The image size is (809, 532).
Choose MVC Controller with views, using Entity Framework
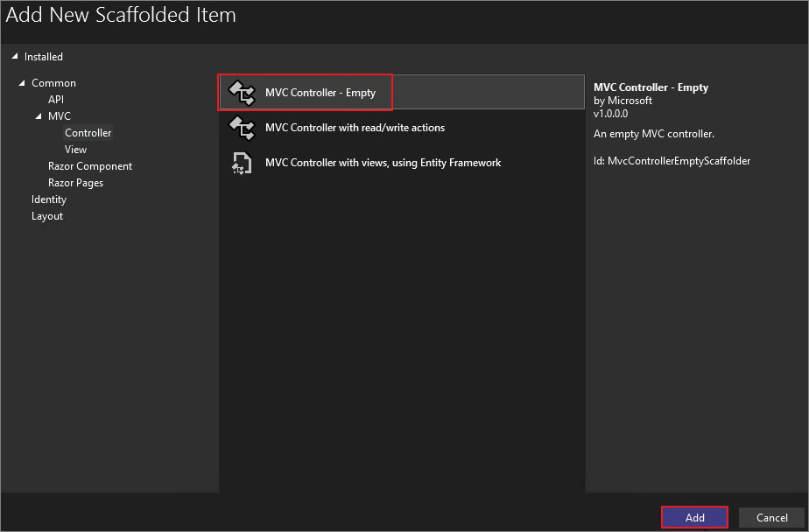402,163
